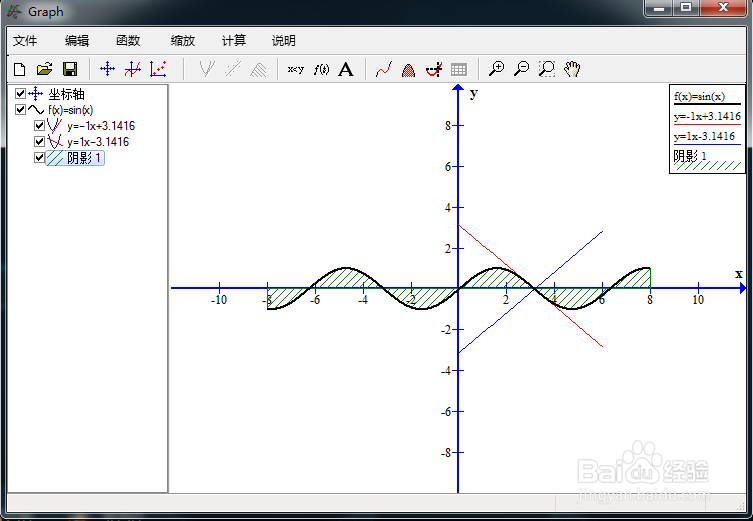Open the 计算 menu

[x=234, y=41]
